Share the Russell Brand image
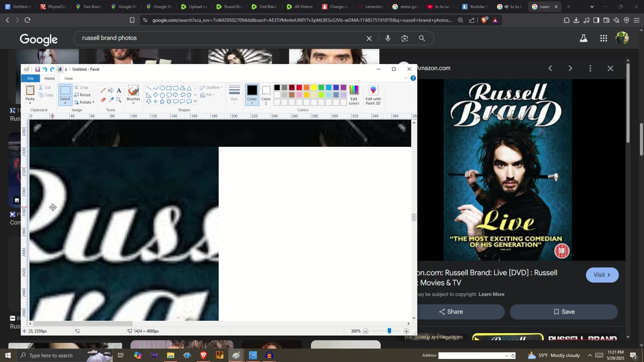 [x=451, y=312]
